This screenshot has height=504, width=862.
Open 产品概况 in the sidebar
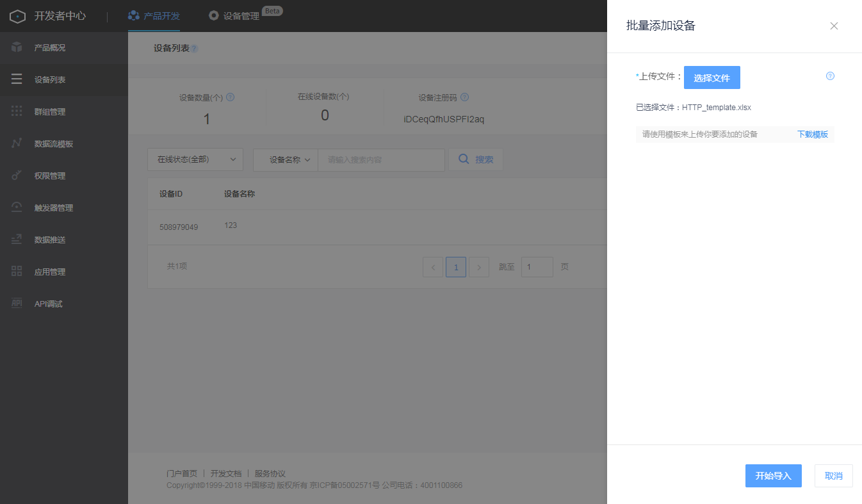[64, 48]
